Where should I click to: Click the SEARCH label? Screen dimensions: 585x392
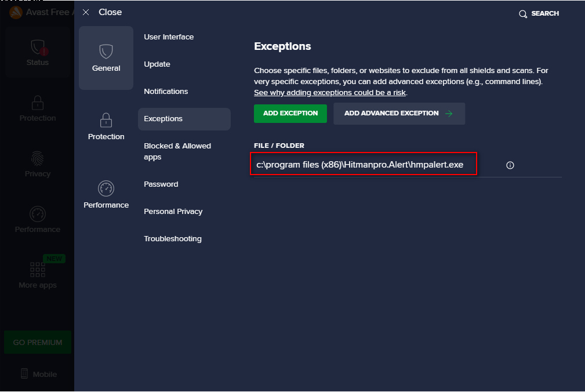tap(545, 13)
